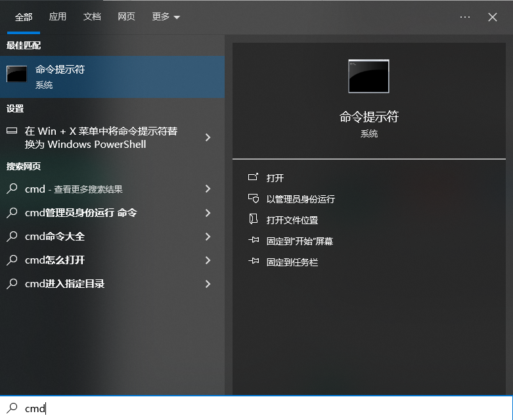513x420 pixels.
Task: Close the search panel with X
Action: [x=493, y=17]
